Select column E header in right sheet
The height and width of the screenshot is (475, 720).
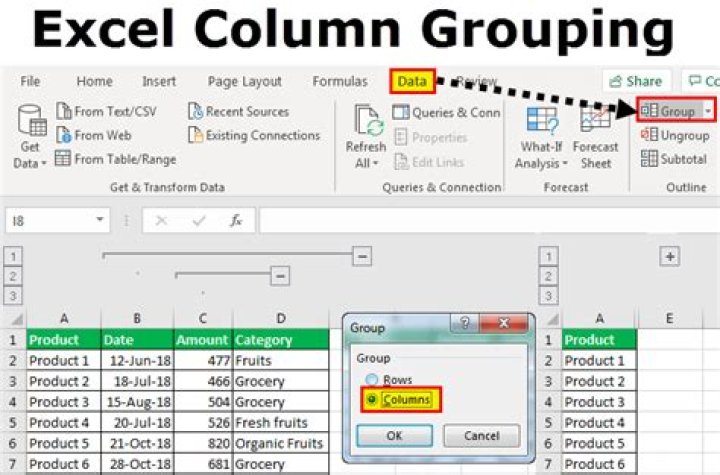coord(669,318)
